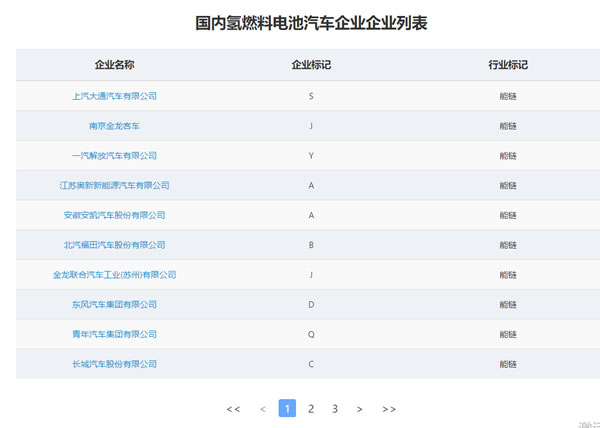Select mark S in 上汽大通 row
The height and width of the screenshot is (428, 600).
pos(311,96)
